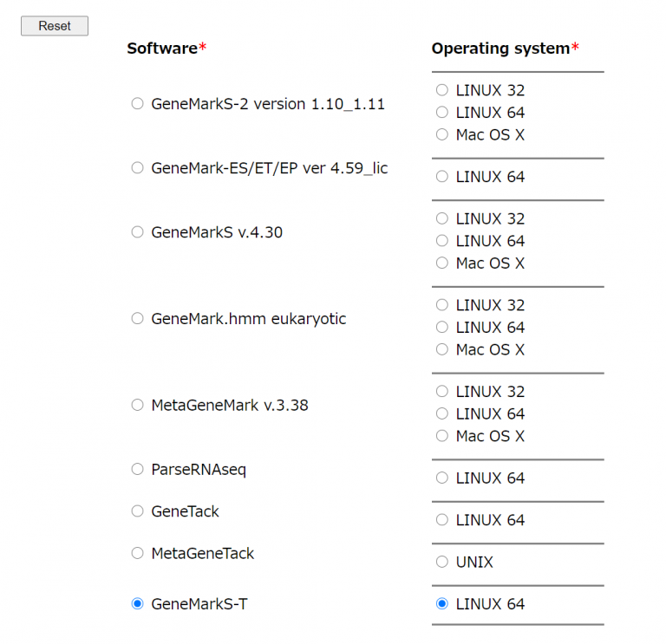Image resolution: width=666 pixels, height=644 pixels.
Task: Choose LINUX 64 for ParseRNAseq
Action: [x=442, y=478]
